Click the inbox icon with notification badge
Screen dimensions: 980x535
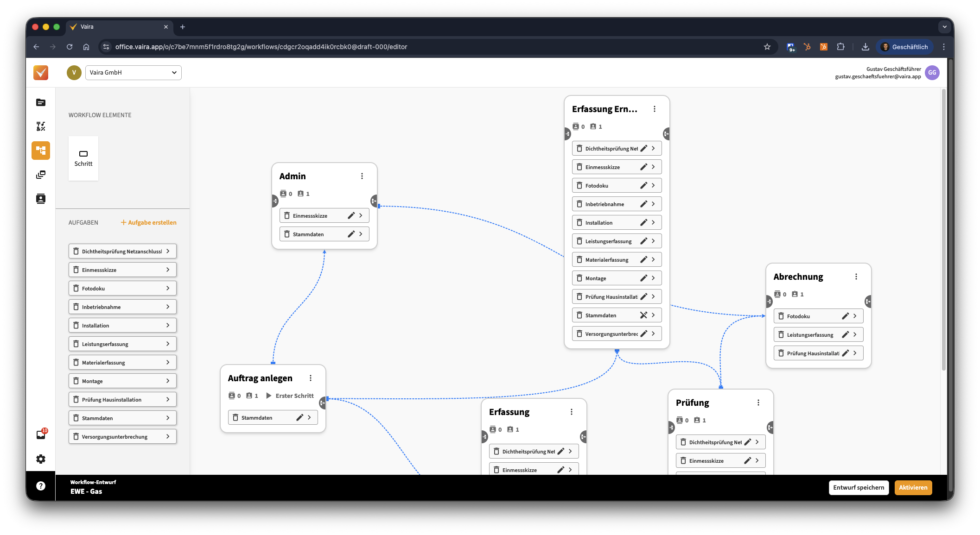pos(41,434)
